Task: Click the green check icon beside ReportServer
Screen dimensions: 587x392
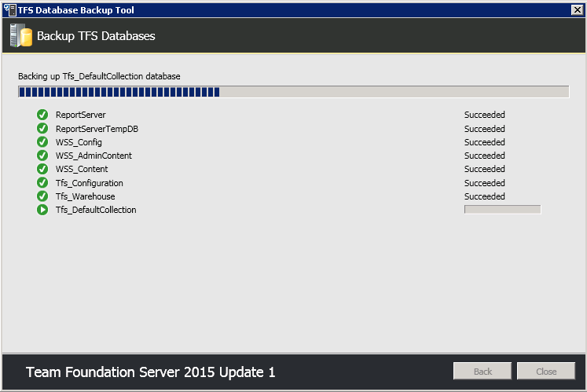Action: point(42,115)
